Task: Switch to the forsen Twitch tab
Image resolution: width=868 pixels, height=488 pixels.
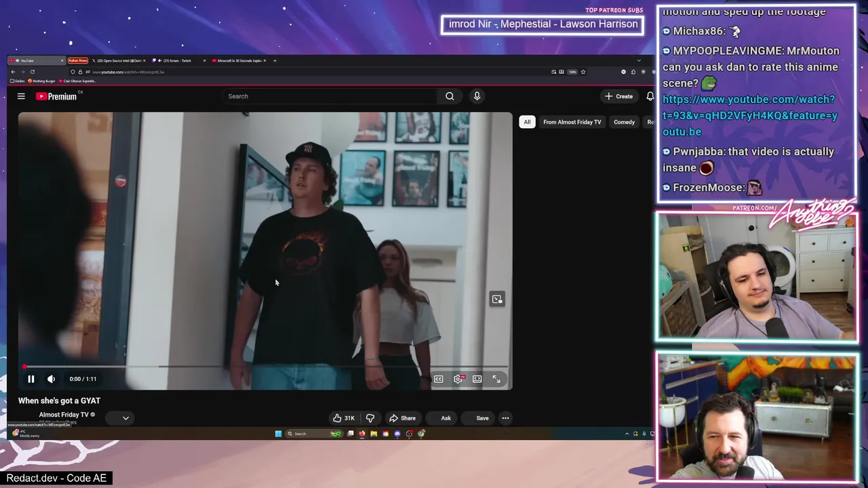Action: [177, 60]
